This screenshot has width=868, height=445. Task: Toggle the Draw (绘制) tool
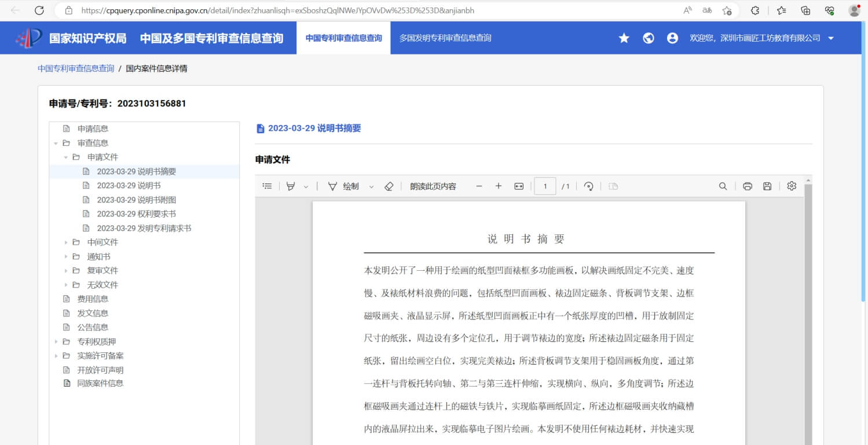[x=345, y=186]
